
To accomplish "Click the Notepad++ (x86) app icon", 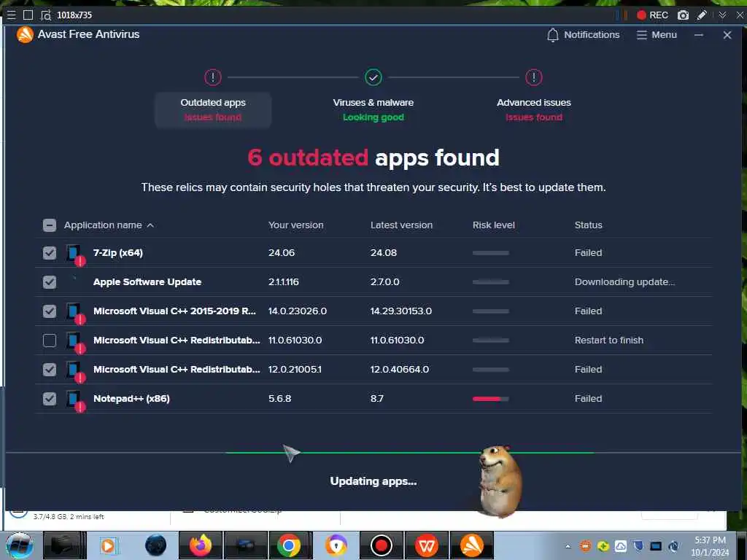I will (x=76, y=400).
